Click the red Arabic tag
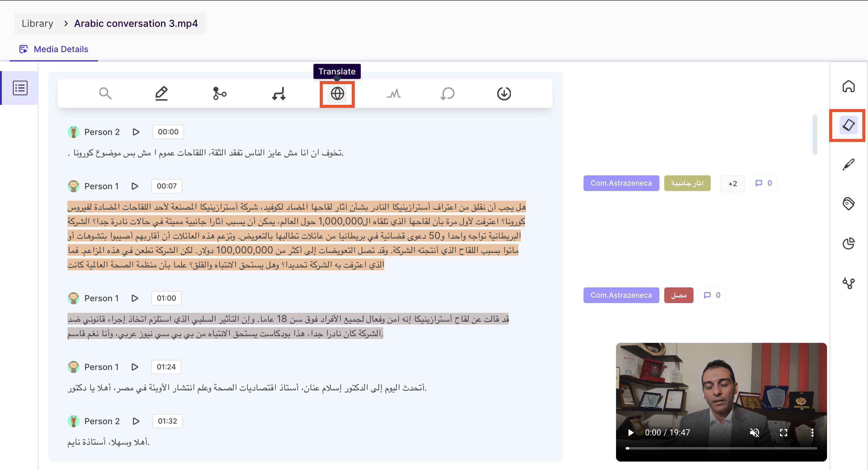This screenshot has width=868, height=470. pyautogui.click(x=679, y=296)
